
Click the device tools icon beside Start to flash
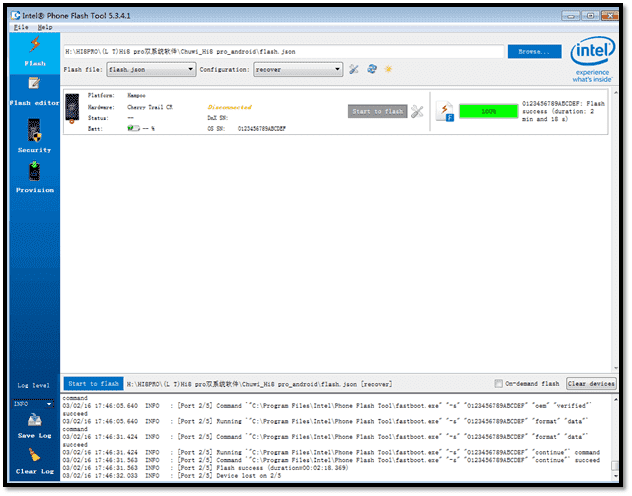click(417, 112)
